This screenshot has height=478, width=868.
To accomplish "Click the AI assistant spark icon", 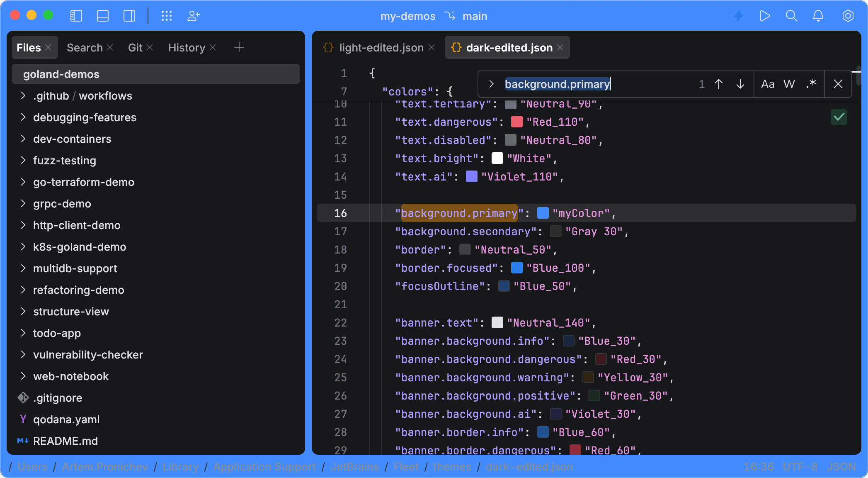I will coord(739,16).
